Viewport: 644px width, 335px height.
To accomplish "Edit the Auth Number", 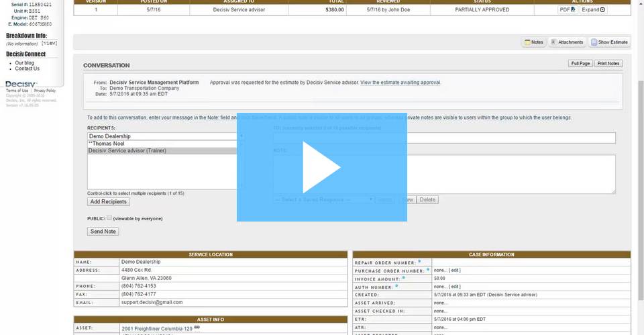I will coord(455,287).
